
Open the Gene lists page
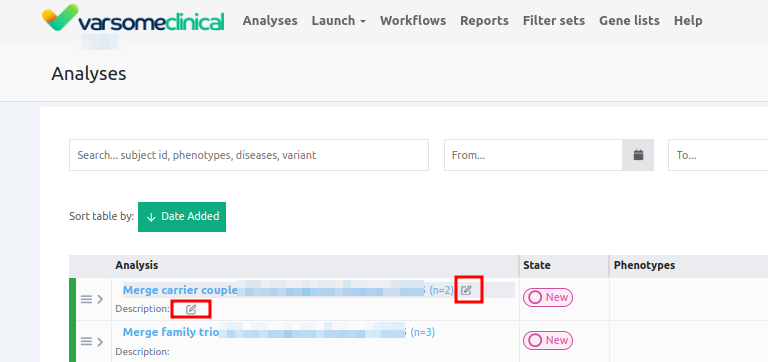629,21
